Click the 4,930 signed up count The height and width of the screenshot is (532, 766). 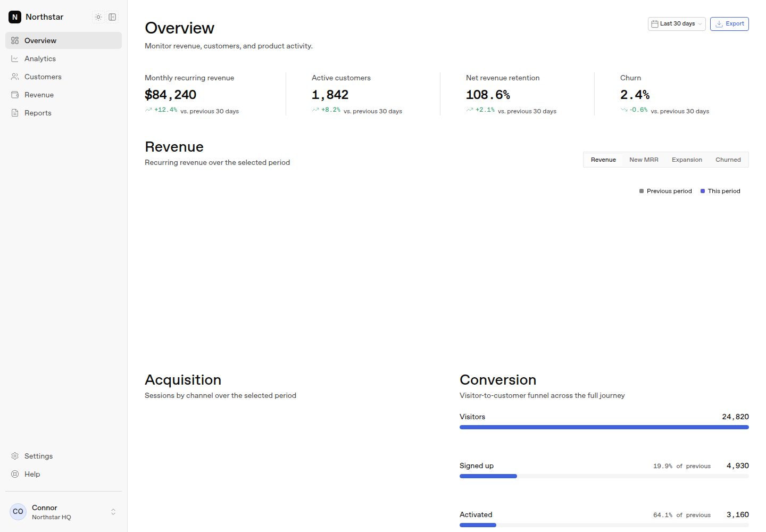(x=738, y=465)
